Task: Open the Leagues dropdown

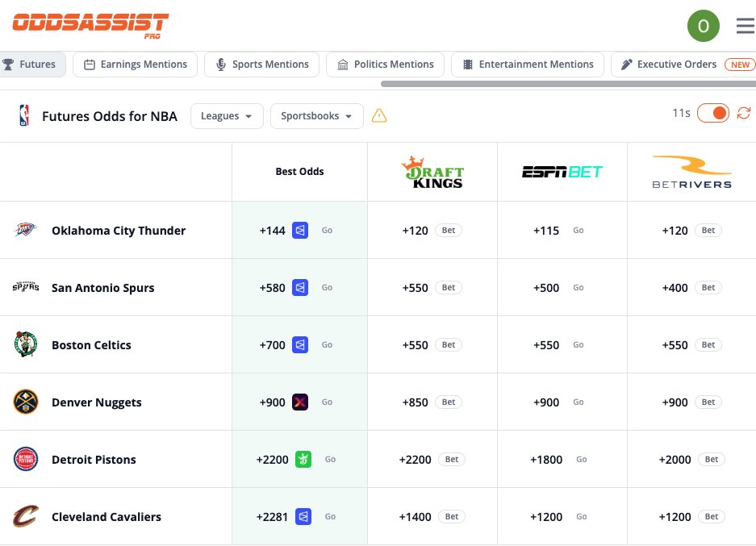Action: click(x=227, y=115)
